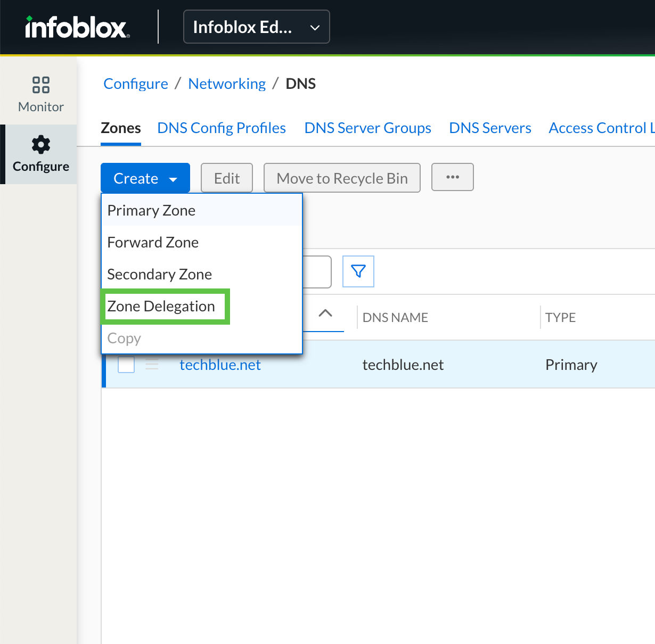Choose Zone Delegation from Create menu
This screenshot has width=655, height=644.
(x=161, y=307)
